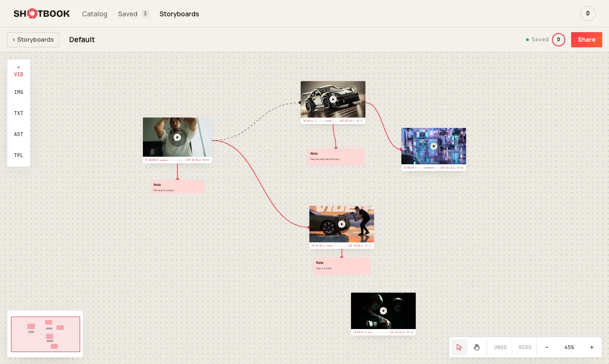Add a video node with VID tool
The width and height of the screenshot is (609, 364).
click(19, 71)
